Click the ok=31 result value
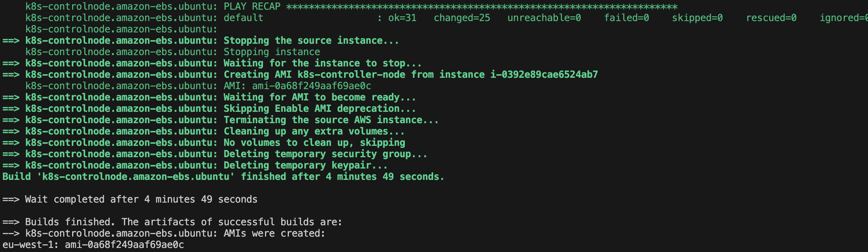 402,18
